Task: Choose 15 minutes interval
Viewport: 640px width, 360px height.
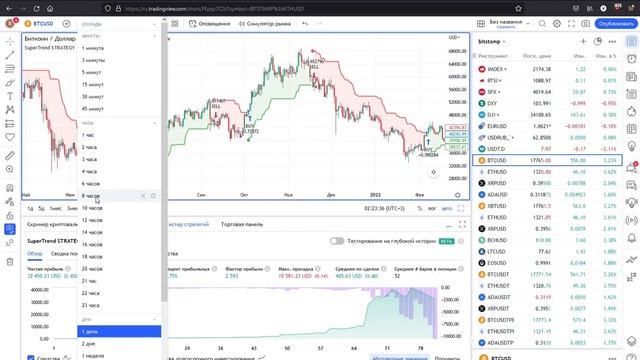Action: pyautogui.click(x=119, y=84)
